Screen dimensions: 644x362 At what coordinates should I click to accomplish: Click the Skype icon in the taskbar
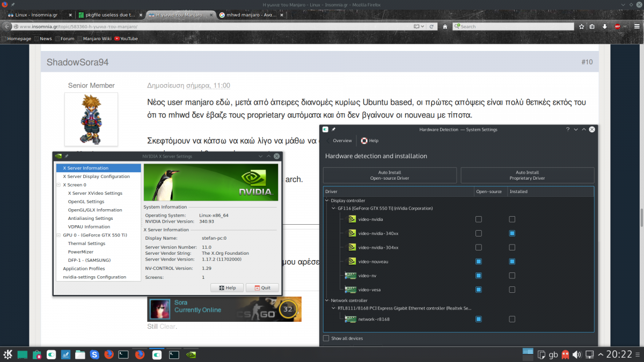(x=95, y=354)
